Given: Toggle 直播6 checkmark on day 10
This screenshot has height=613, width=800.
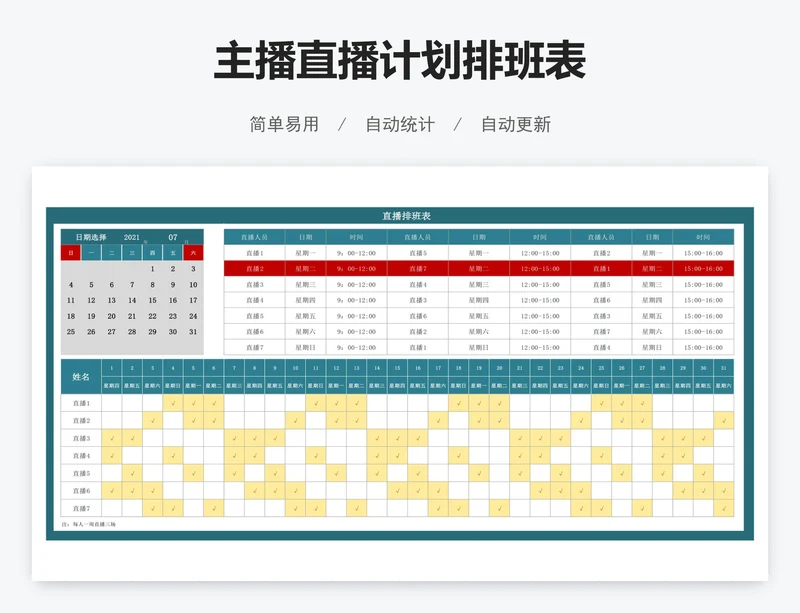Looking at the screenshot, I should pos(295,491).
